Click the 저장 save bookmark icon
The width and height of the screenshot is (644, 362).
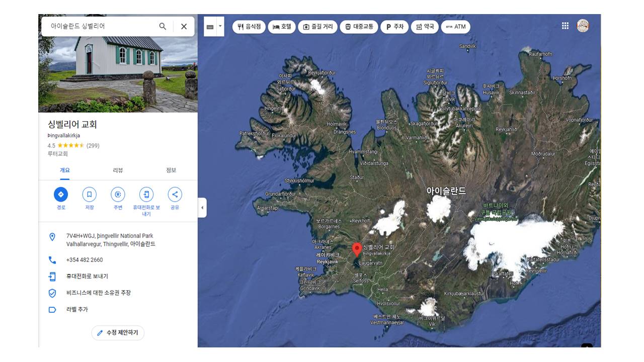pos(89,195)
